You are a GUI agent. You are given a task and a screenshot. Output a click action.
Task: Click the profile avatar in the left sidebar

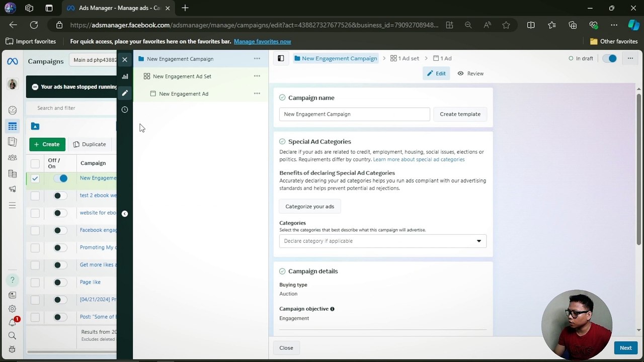pyautogui.click(x=13, y=84)
